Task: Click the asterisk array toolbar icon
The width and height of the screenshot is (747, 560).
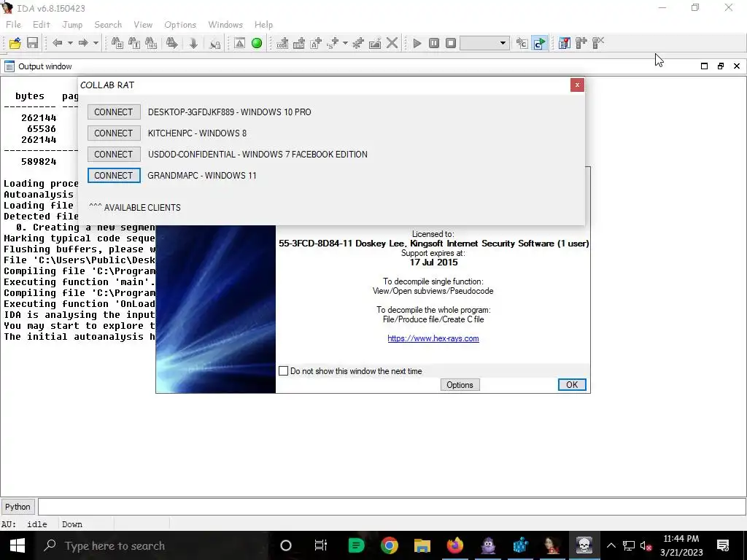Action: coord(357,43)
